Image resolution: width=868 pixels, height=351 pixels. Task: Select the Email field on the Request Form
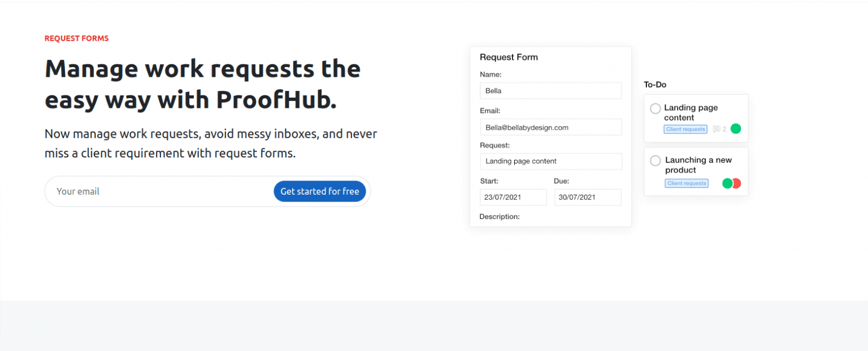(550, 127)
